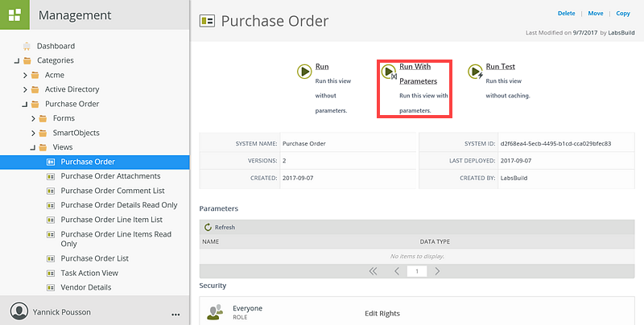
Task: Expand the Active Directory folder
Action: pos(25,89)
